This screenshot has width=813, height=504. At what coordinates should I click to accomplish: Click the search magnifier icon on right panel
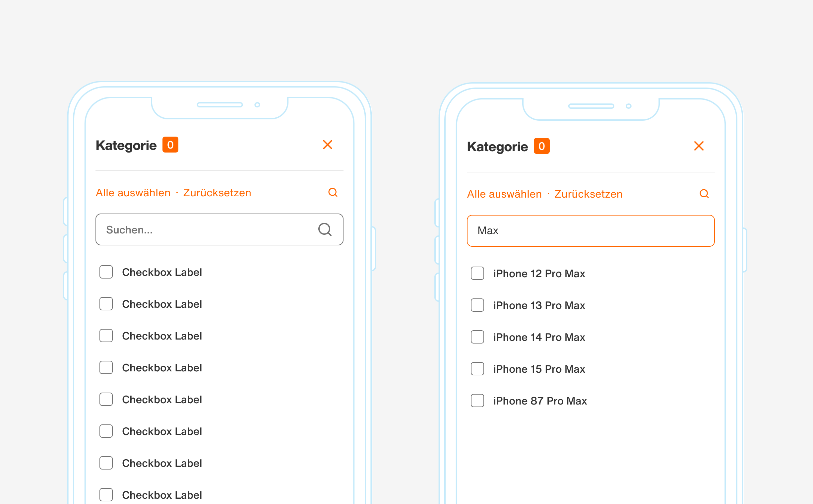[x=704, y=193]
